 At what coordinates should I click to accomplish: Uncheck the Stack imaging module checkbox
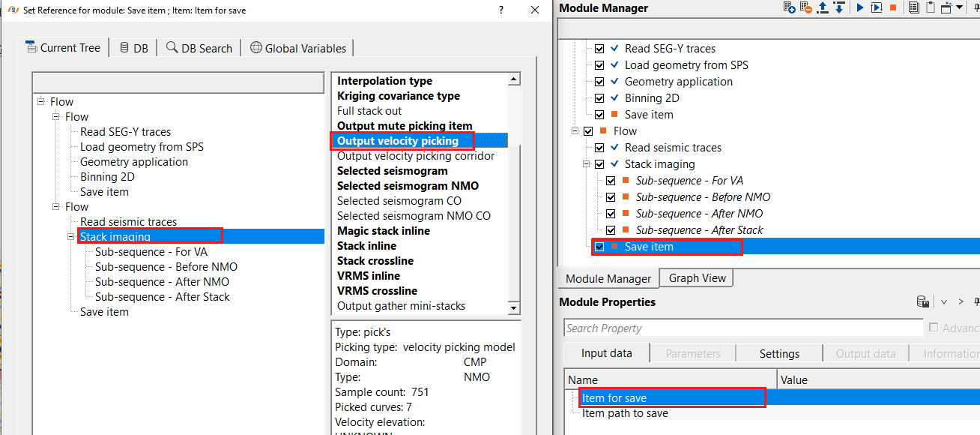(599, 164)
